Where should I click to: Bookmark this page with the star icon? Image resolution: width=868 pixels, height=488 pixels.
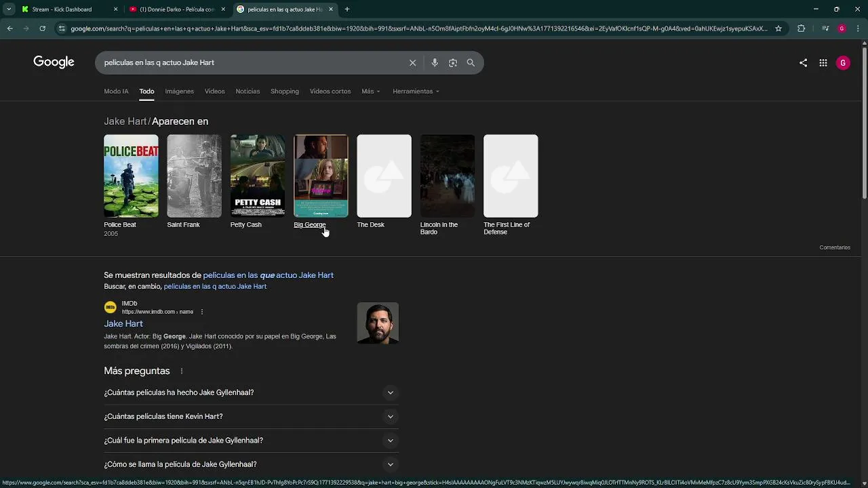point(778,28)
